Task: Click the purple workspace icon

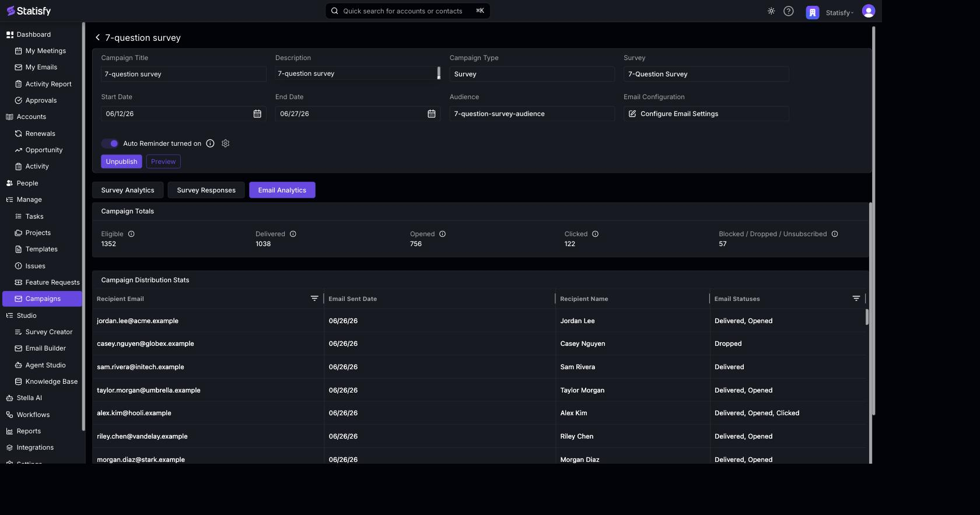Action: [x=813, y=12]
